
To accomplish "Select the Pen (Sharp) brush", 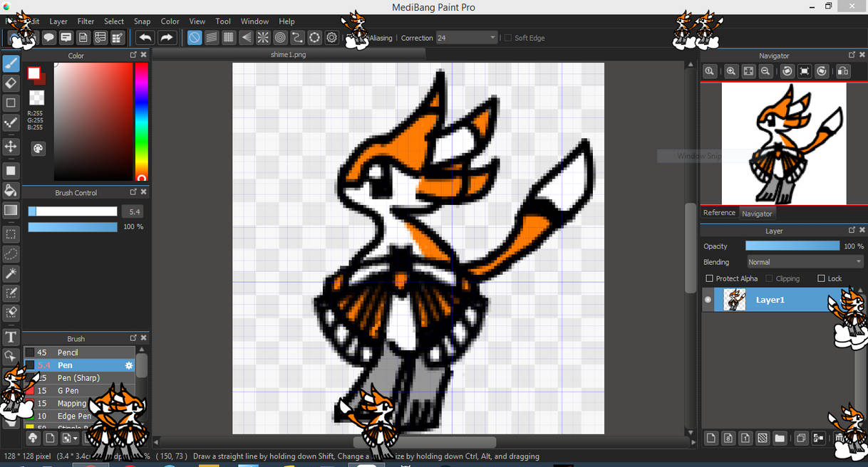I will click(x=79, y=378).
